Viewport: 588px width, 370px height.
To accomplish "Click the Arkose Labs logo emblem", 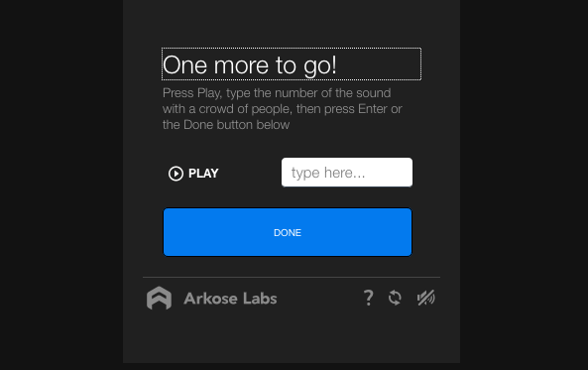I will click(x=159, y=299).
